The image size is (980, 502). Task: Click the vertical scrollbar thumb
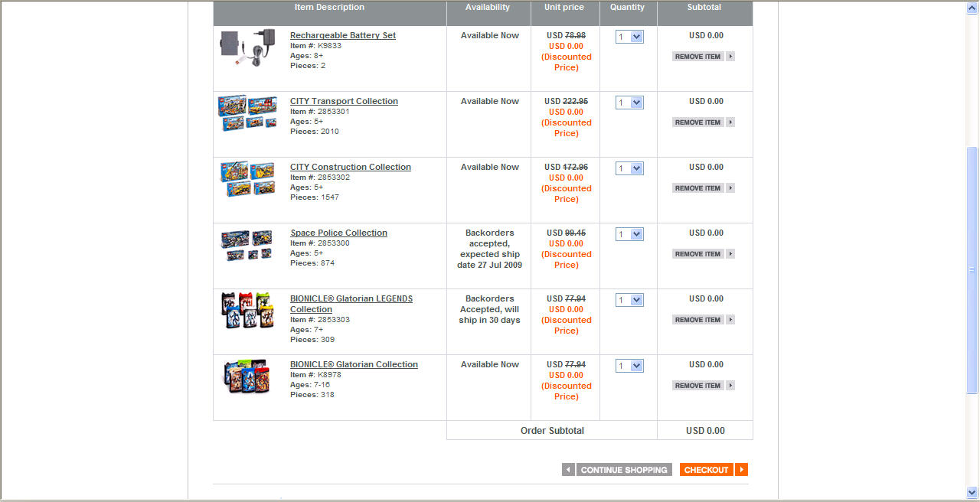click(x=972, y=270)
